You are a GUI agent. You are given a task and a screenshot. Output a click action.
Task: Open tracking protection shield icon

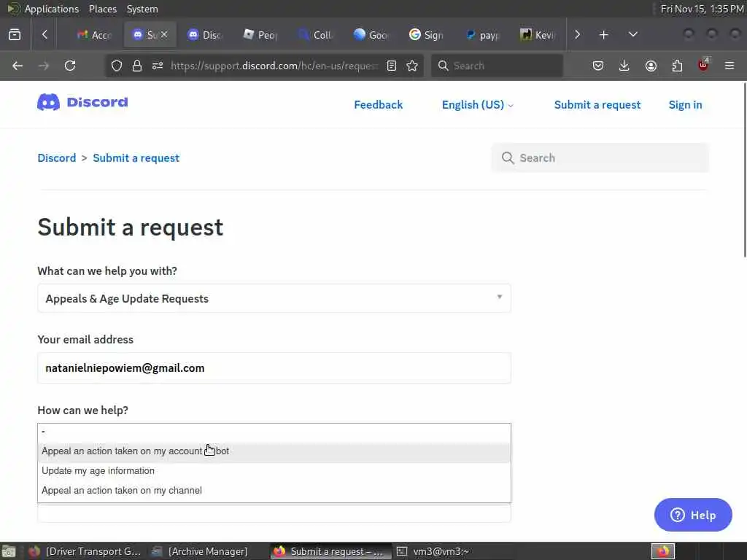tap(117, 66)
